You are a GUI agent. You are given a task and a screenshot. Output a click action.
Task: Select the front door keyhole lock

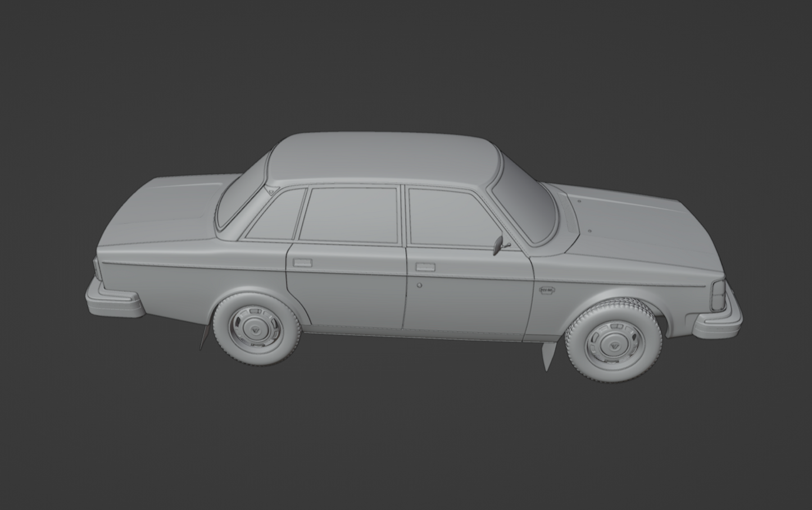pos(419,285)
